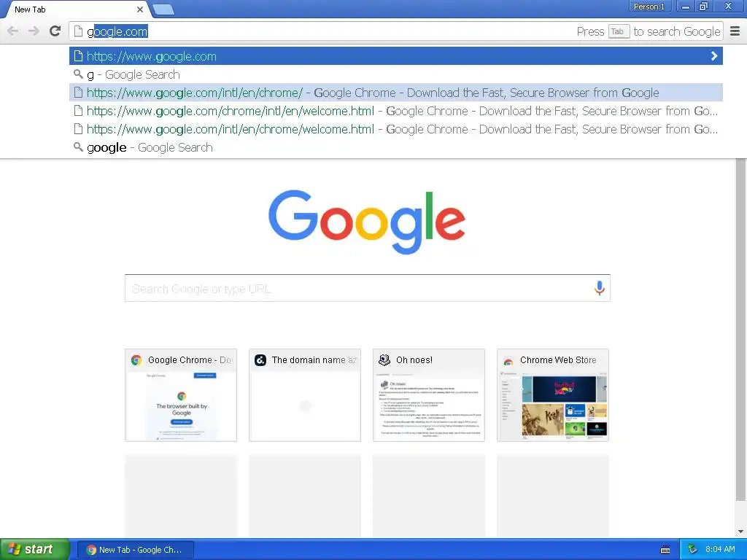Screen dimensions: 747x560
Task: Click the vertical page scrollbar
Action: coord(740,330)
